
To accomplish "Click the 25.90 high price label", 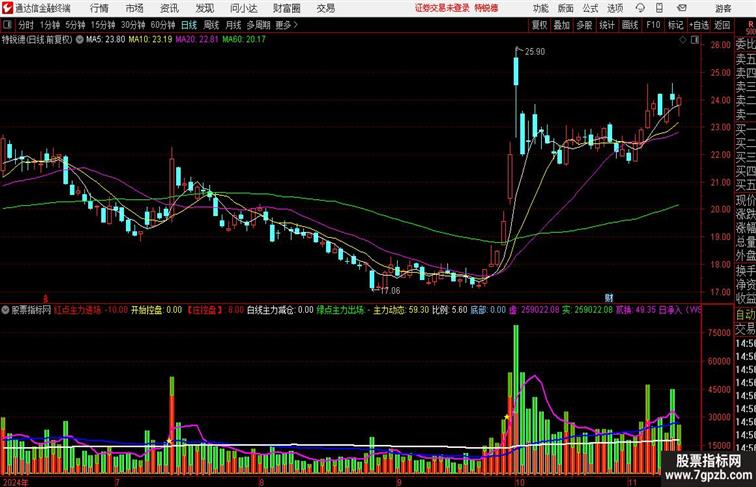I will pos(535,52).
